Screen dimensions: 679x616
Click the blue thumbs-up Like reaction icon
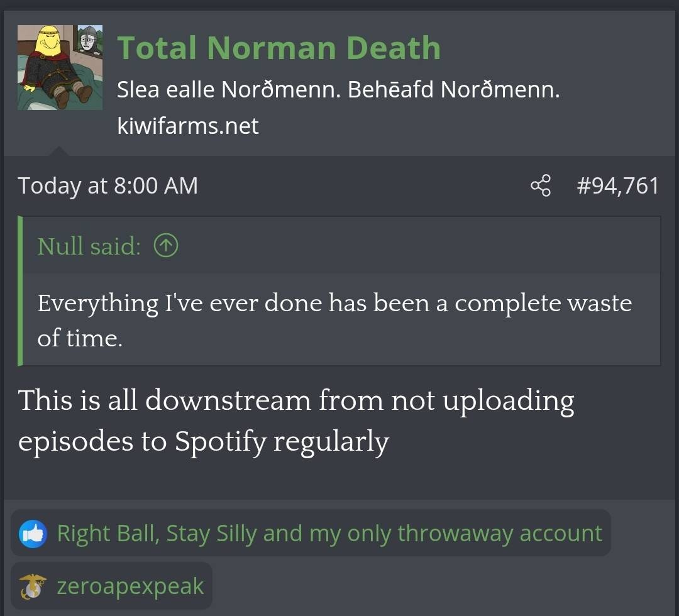pos(33,534)
